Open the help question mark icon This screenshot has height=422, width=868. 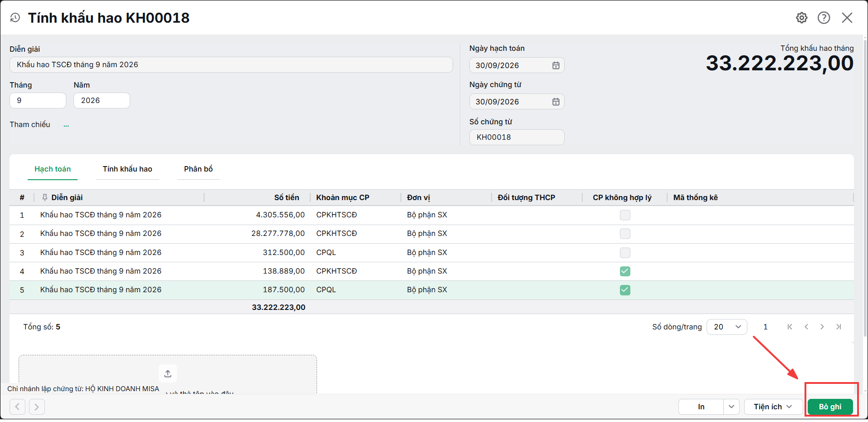(x=824, y=18)
